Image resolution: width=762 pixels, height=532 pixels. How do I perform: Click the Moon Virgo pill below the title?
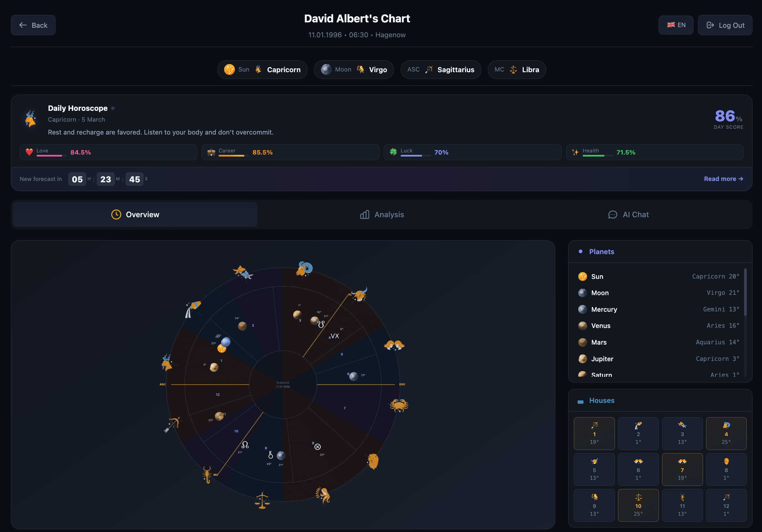click(354, 69)
